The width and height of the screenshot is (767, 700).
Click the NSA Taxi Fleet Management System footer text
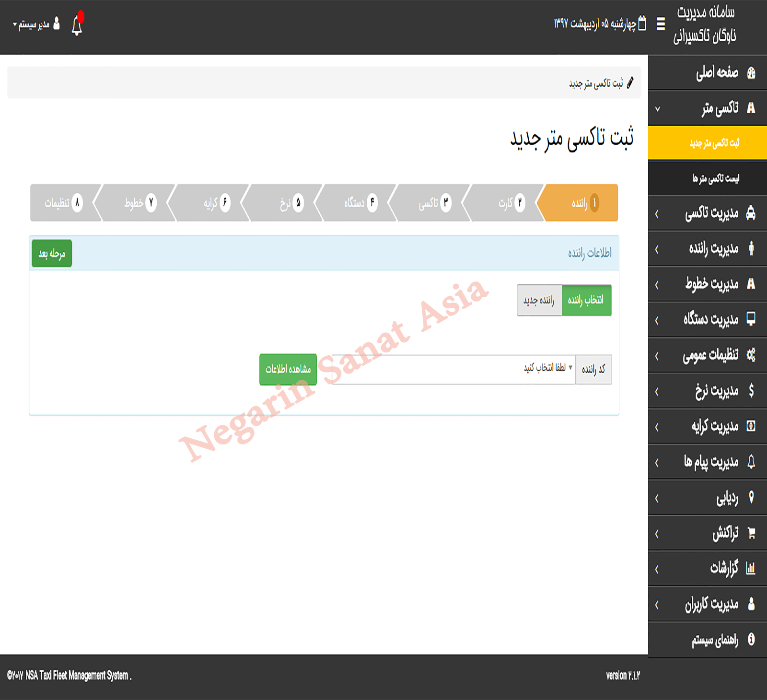coord(70,676)
